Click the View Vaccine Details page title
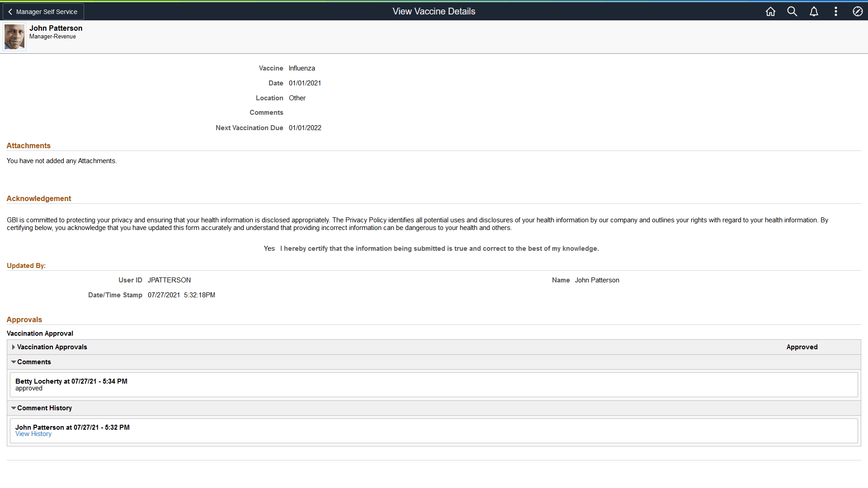 coord(434,12)
